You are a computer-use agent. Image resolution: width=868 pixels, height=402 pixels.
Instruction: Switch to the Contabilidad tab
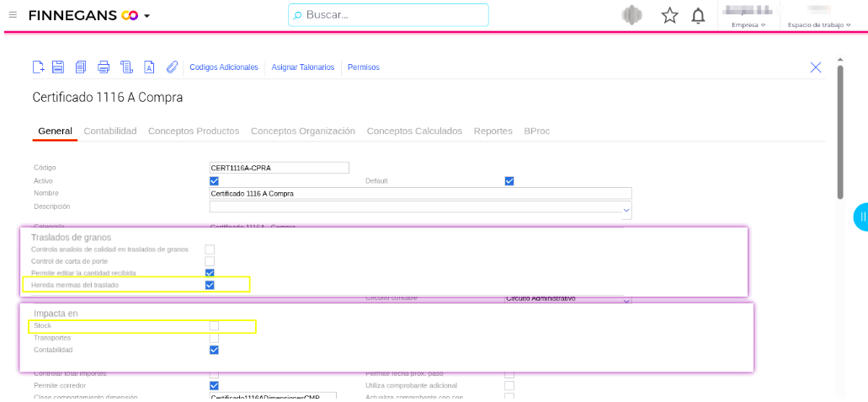pyautogui.click(x=110, y=131)
